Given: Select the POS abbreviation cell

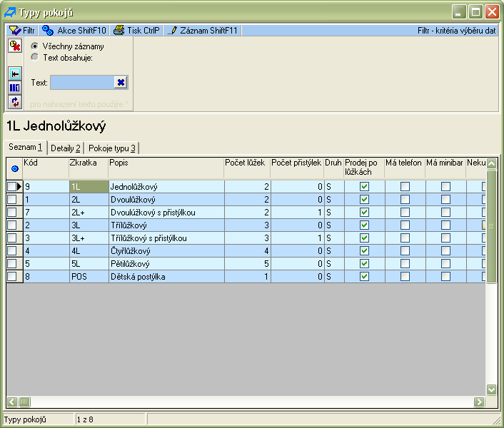Looking at the screenshot, I should point(89,277).
